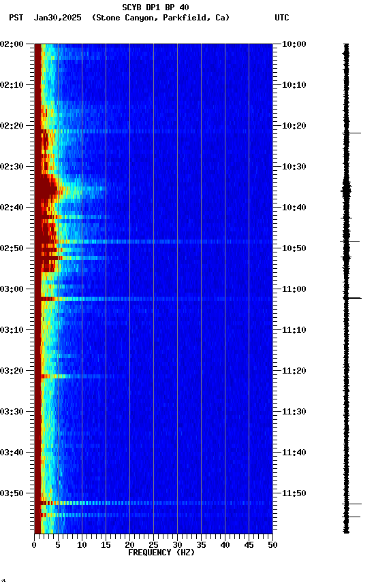
Task: Click the 02:40 PST time label
Action: pos(12,208)
